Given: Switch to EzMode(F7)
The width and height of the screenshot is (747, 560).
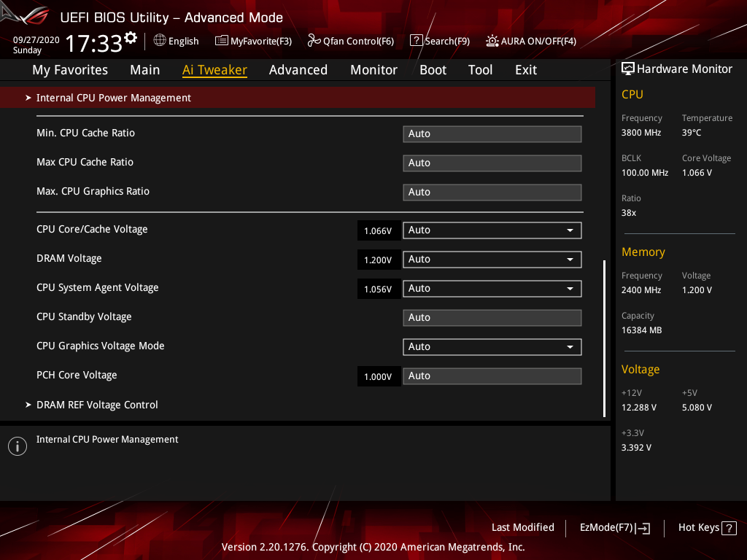Looking at the screenshot, I should (x=614, y=528).
